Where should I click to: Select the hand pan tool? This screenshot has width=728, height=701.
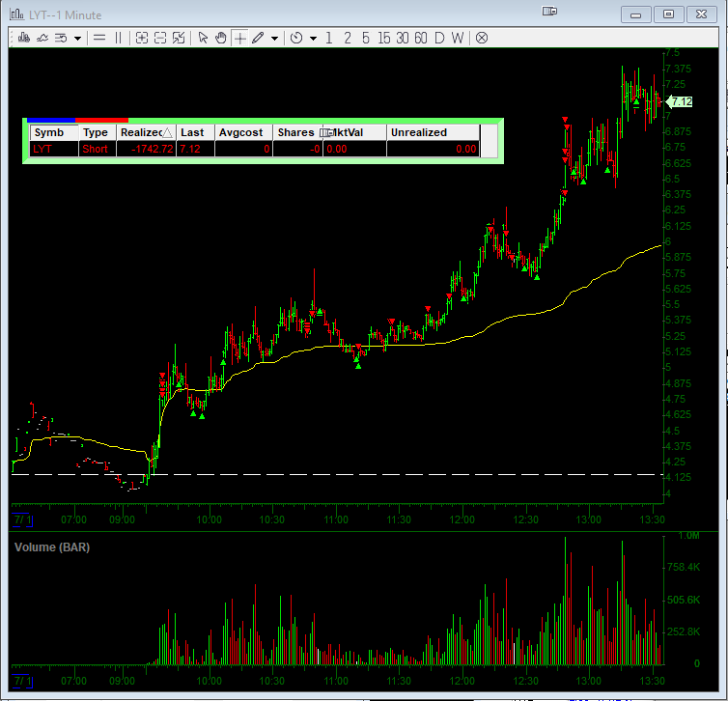pos(221,38)
